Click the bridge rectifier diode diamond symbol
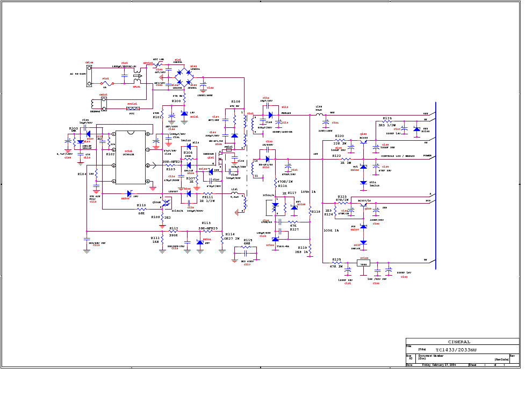The height and width of the screenshot is (411, 532). point(184,77)
